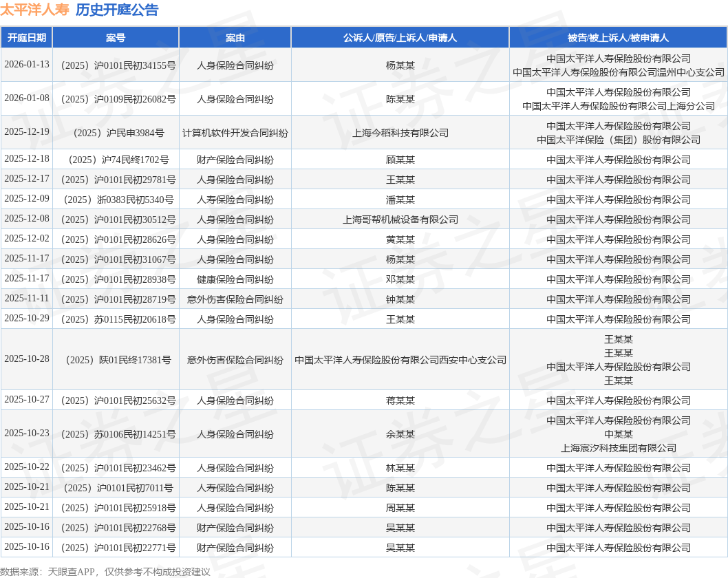Click the date 2026-01-08

[x=26, y=98]
